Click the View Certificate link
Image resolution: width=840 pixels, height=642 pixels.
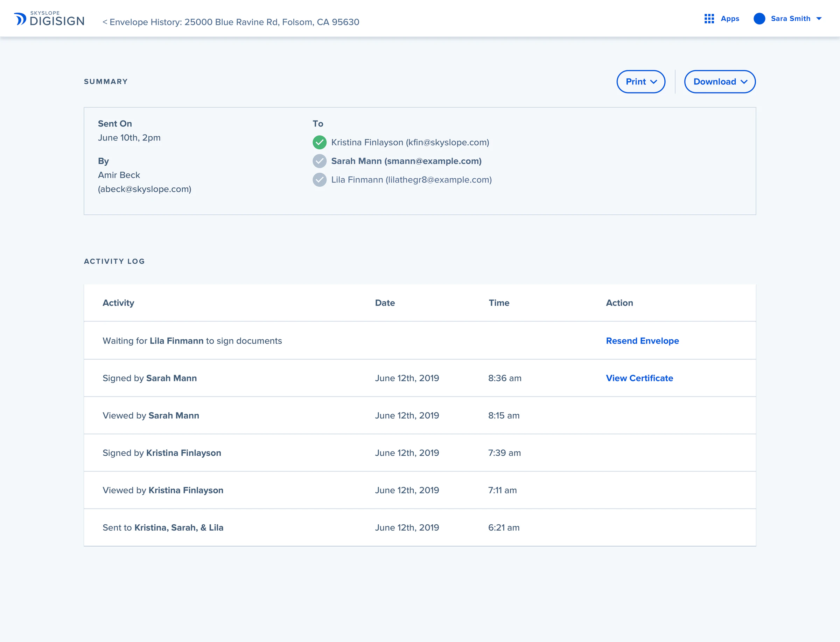coord(639,378)
